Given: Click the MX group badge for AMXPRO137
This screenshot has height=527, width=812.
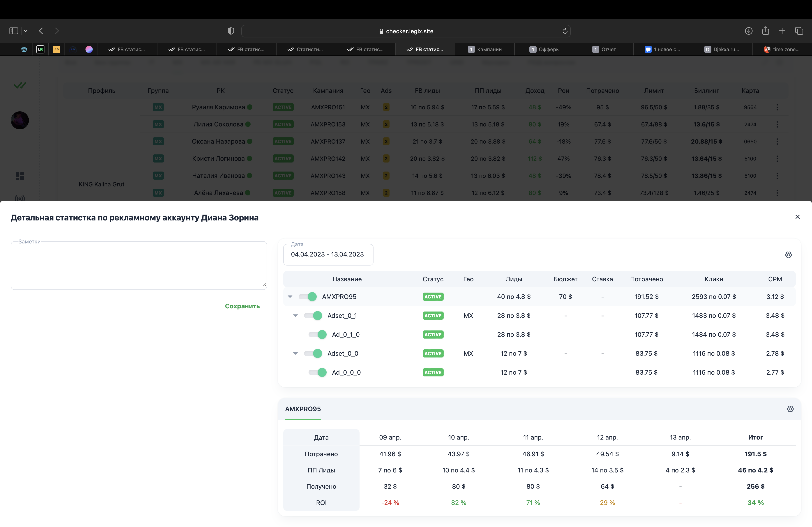Looking at the screenshot, I should click(158, 141).
